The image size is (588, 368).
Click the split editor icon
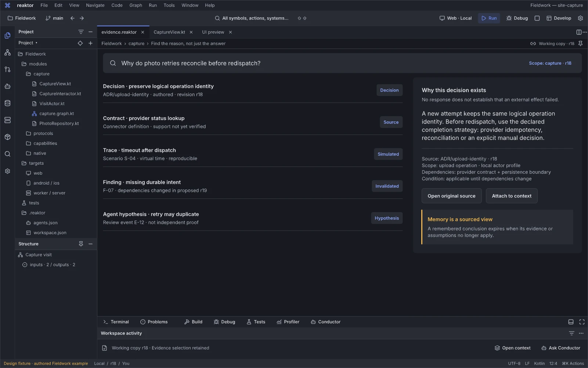(579, 32)
